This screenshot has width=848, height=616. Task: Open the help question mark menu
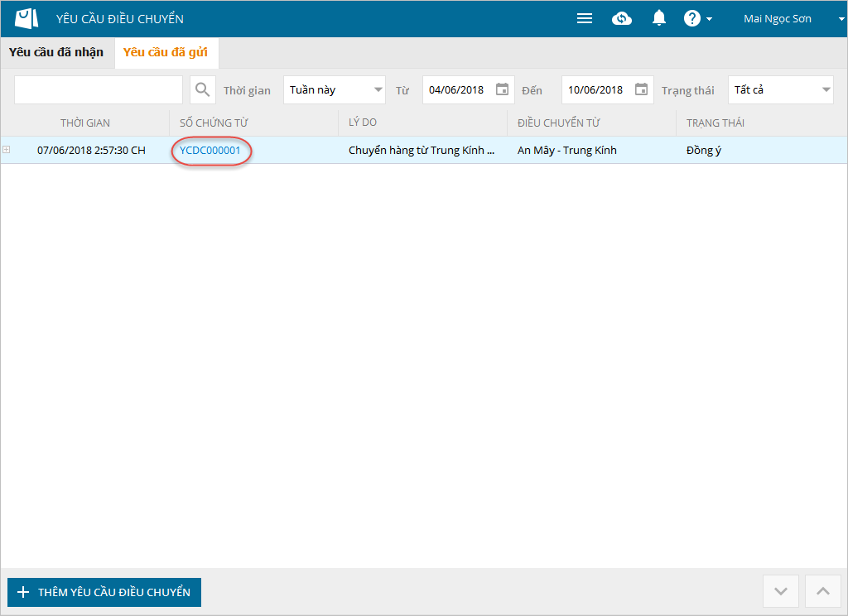click(x=697, y=18)
